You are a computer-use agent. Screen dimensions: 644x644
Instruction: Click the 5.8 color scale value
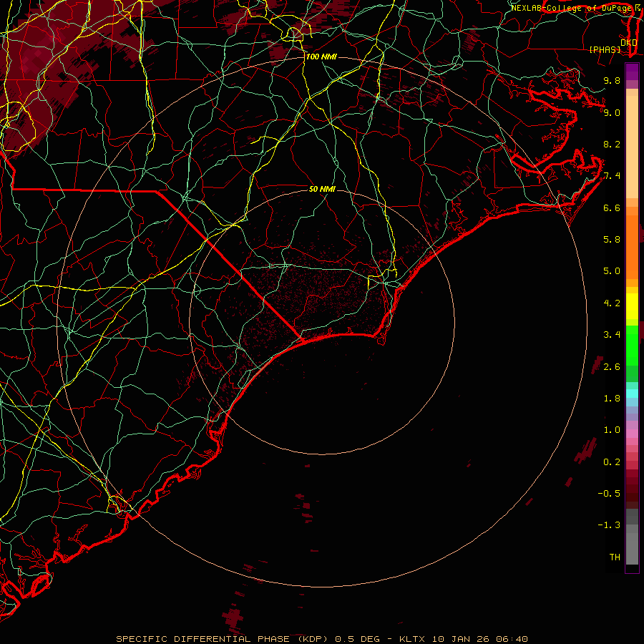(612, 240)
